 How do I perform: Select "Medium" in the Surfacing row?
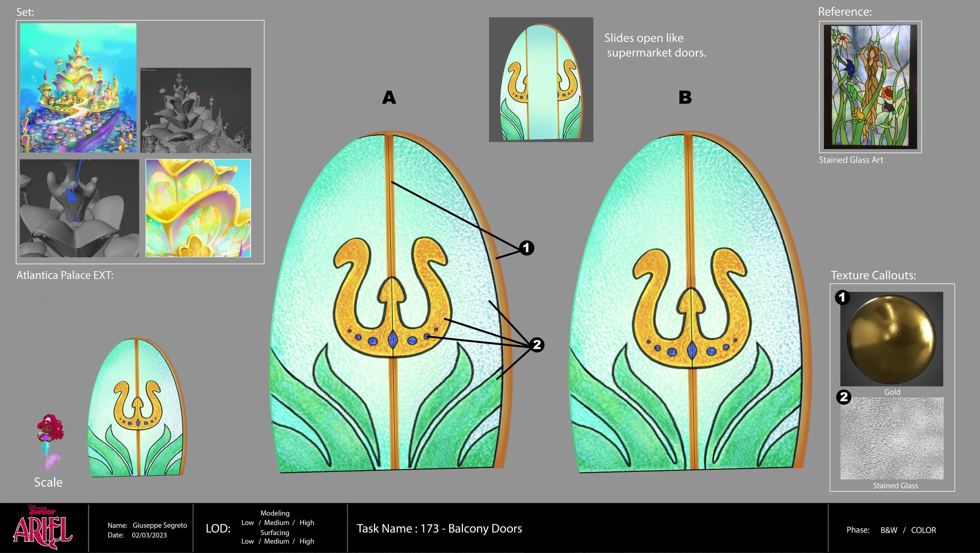(276, 541)
